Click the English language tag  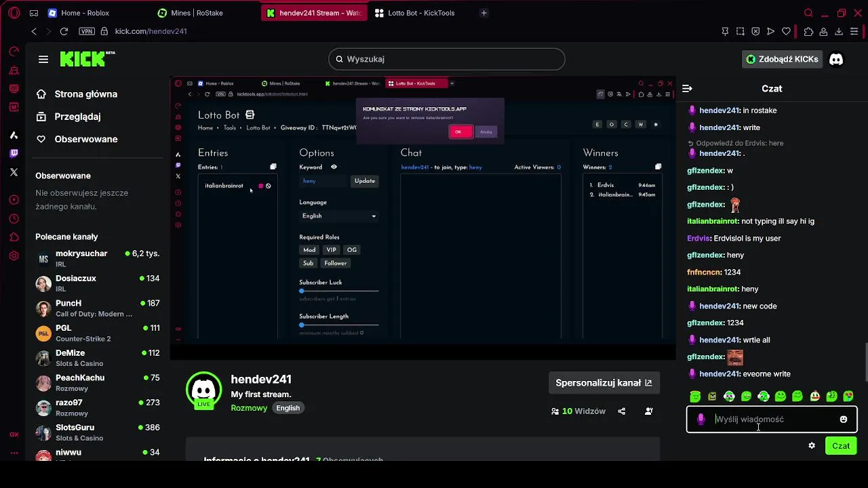[x=288, y=408]
